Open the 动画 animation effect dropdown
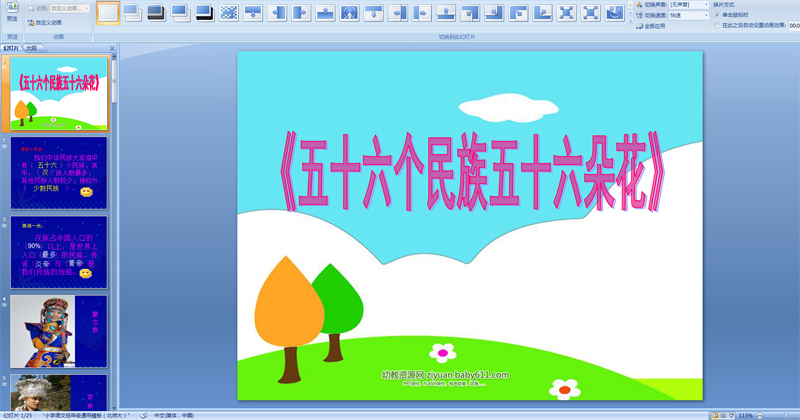 click(x=70, y=8)
